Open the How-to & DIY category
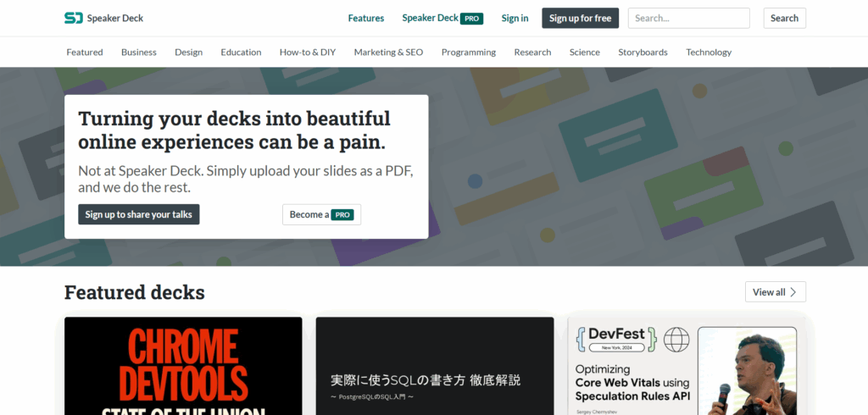The image size is (868, 415). pyautogui.click(x=308, y=52)
